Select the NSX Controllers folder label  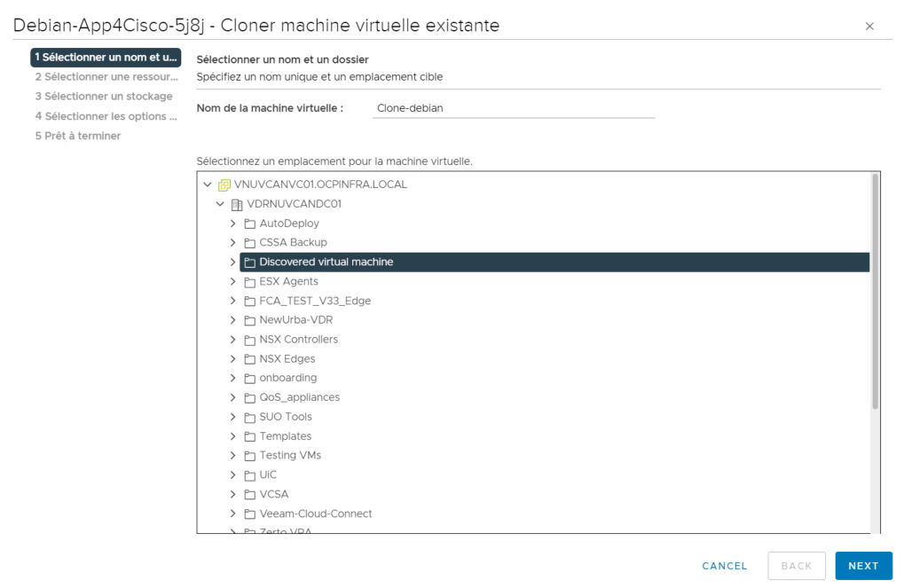pyautogui.click(x=299, y=340)
